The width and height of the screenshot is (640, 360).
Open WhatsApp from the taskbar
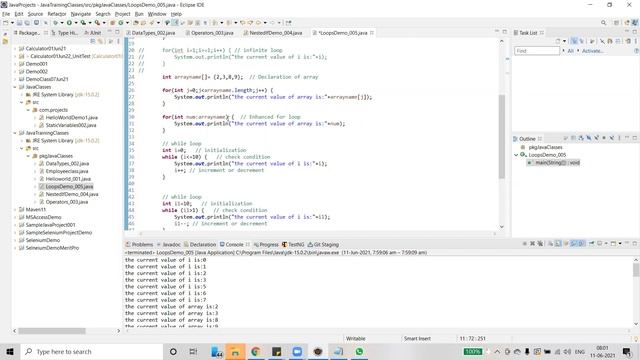[x=359, y=351]
